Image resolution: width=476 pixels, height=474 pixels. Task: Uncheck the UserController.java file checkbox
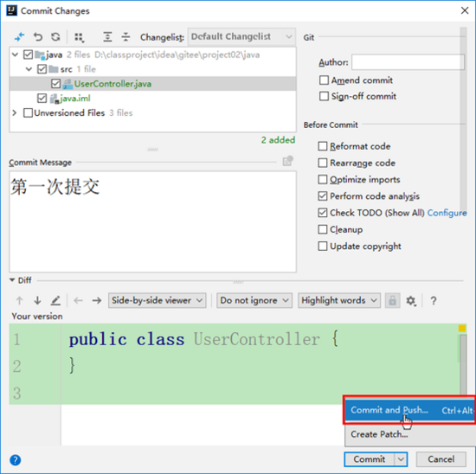click(55, 83)
